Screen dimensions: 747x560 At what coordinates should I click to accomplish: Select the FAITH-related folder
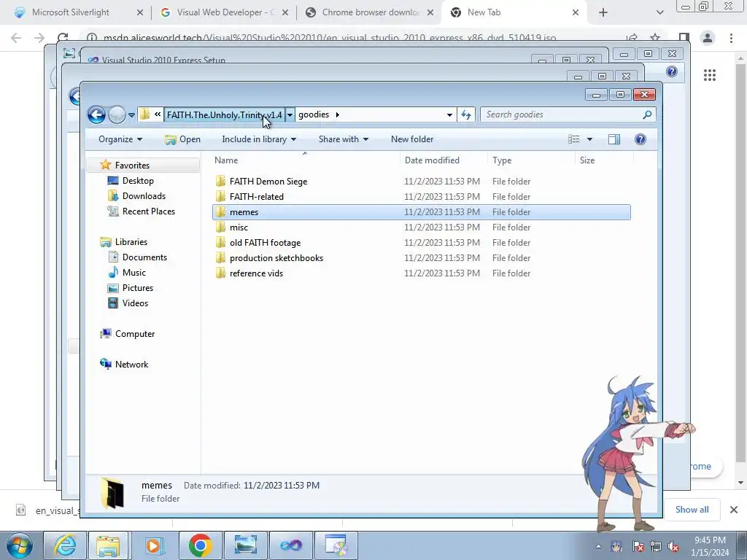421,197
